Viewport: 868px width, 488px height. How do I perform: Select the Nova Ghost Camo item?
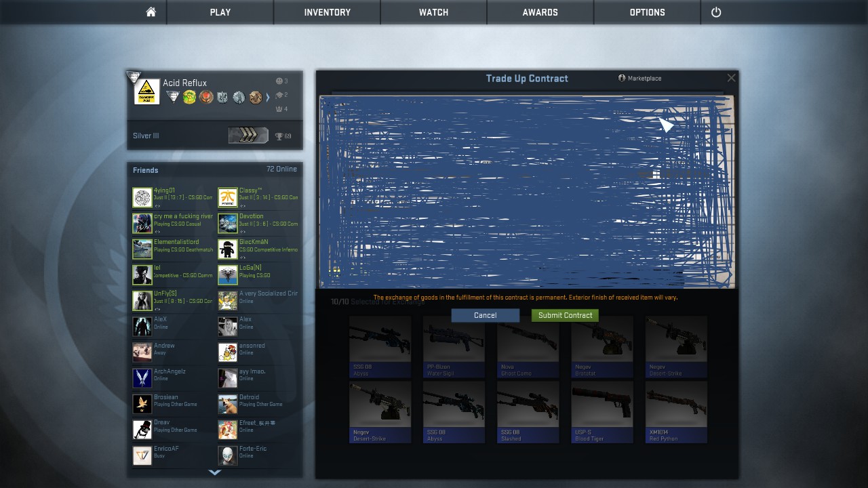coord(528,347)
